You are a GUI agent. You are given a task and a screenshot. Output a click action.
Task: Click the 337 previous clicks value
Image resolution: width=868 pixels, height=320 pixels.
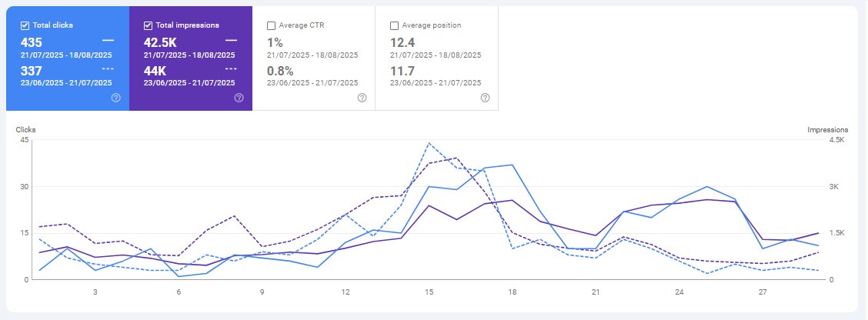(x=31, y=71)
